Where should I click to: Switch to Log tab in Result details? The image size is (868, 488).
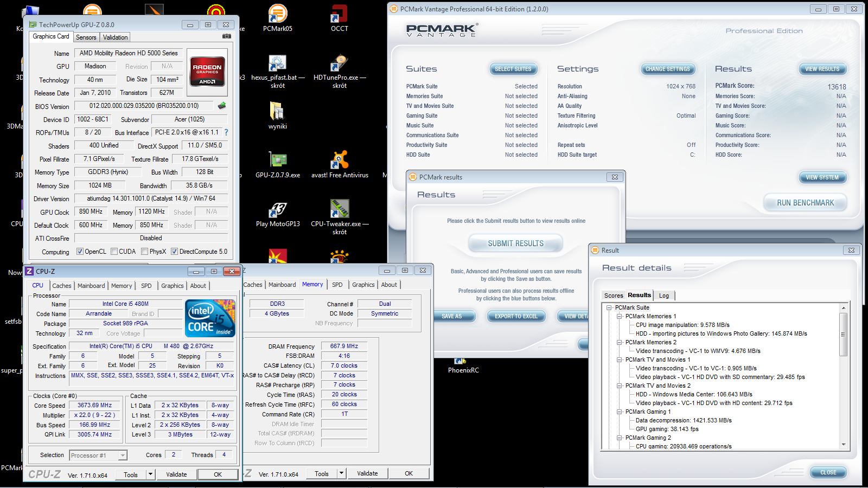point(664,296)
